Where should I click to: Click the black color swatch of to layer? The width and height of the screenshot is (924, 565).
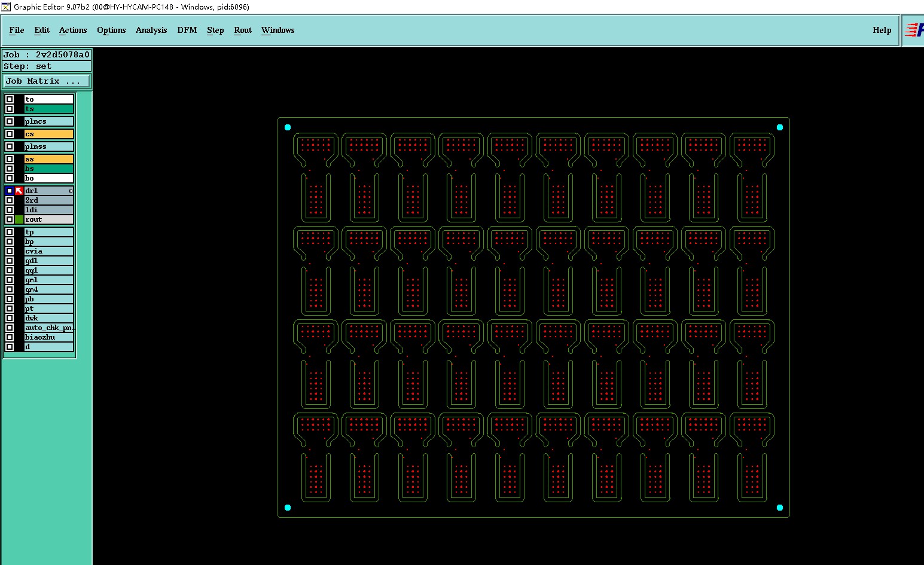(x=19, y=99)
